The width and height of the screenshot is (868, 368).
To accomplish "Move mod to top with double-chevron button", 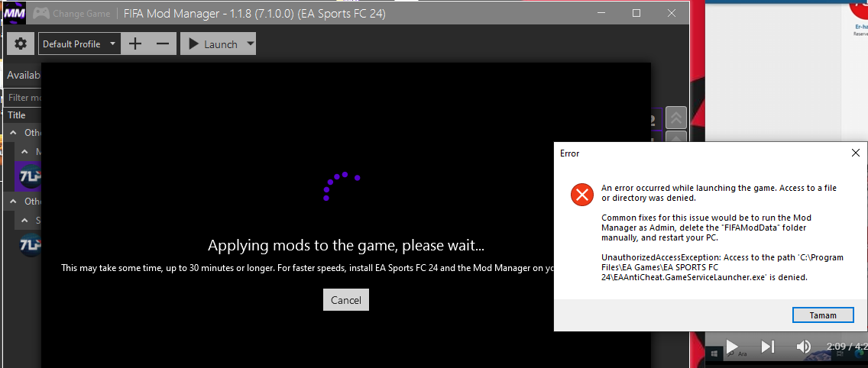I will point(676,118).
